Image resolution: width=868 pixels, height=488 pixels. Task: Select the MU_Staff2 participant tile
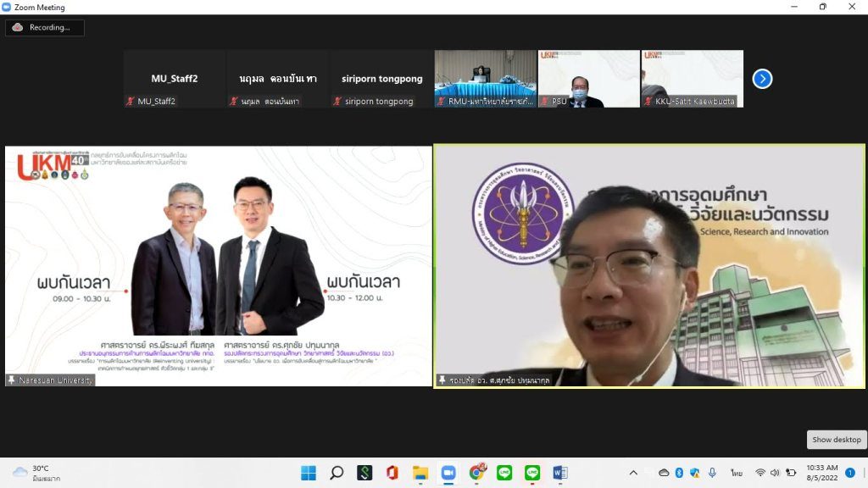click(174, 79)
